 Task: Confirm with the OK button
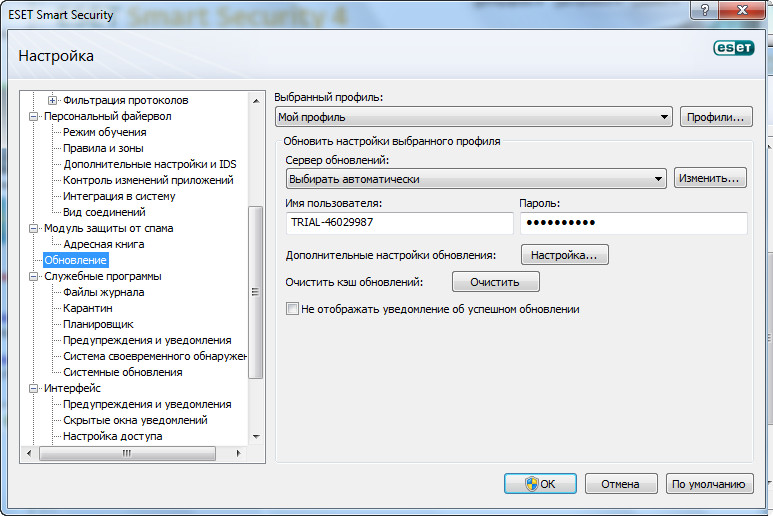tap(540, 484)
